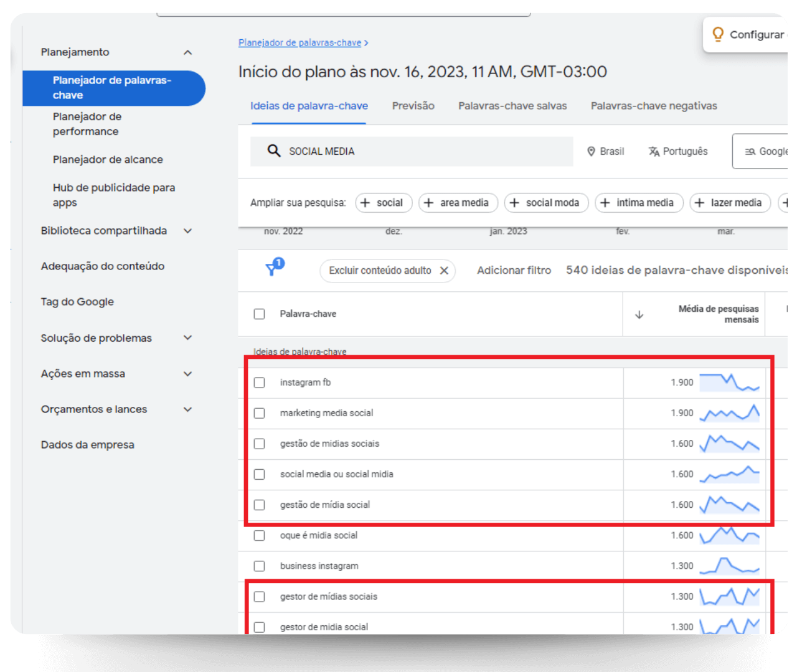This screenshot has height=672, width=797.
Task: Select the 'marketing media social' checkbox
Action: point(260,413)
